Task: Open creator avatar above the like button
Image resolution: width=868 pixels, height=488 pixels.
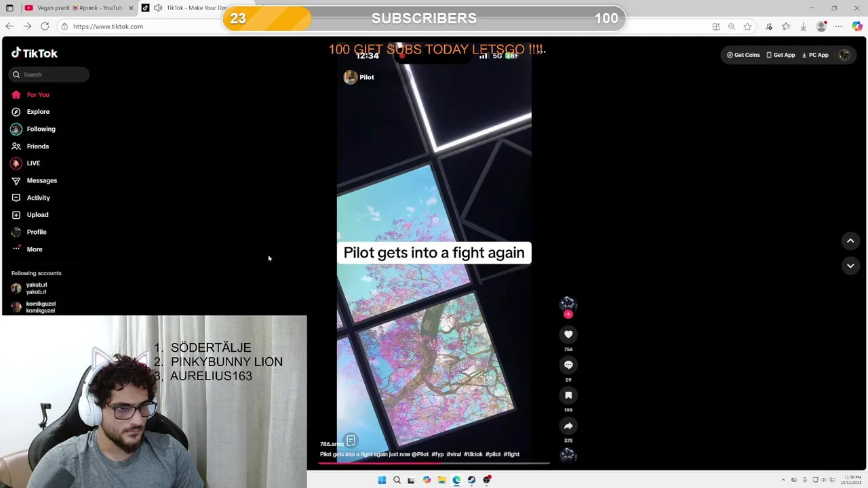Action: tap(568, 304)
